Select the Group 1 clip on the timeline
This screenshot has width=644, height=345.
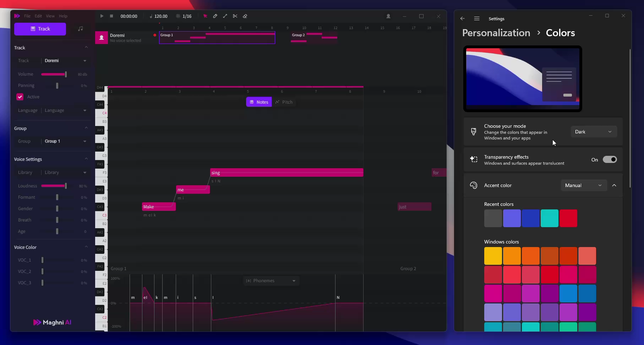point(217,38)
